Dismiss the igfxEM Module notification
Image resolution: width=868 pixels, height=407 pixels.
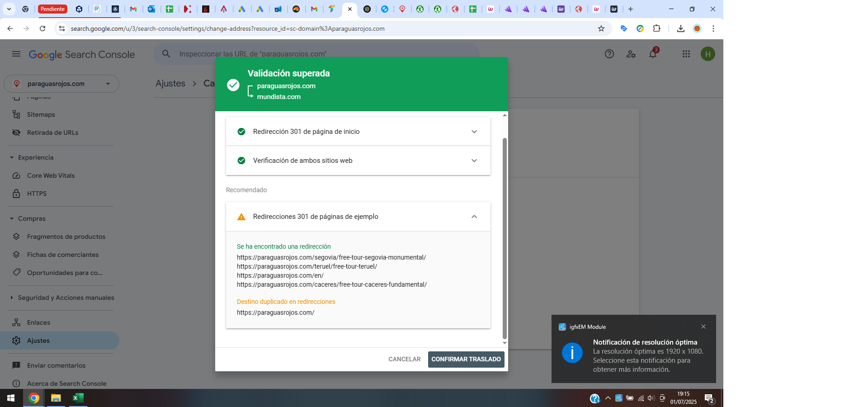tap(703, 327)
